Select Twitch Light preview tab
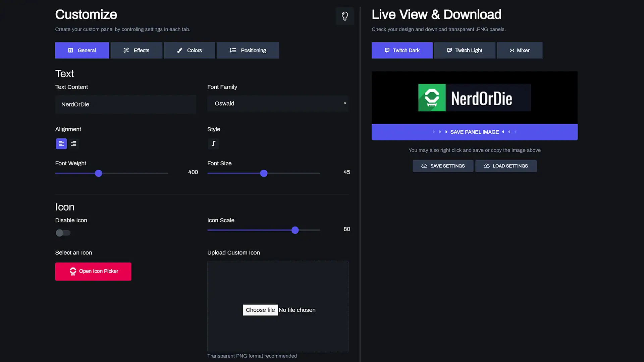Image resolution: width=644 pixels, height=362 pixels. (465, 50)
